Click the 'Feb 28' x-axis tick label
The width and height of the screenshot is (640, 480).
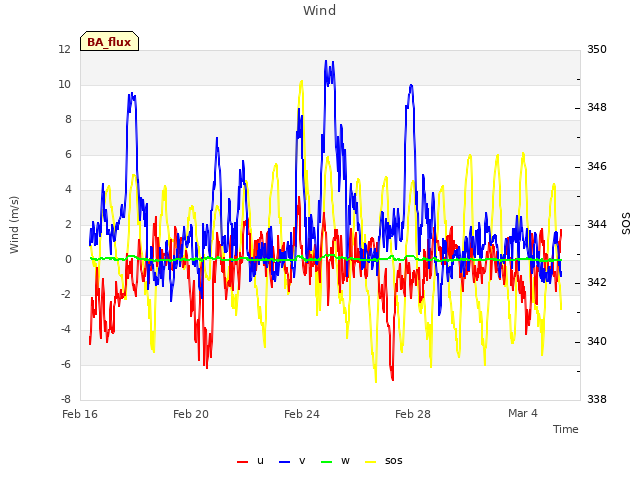(x=413, y=414)
